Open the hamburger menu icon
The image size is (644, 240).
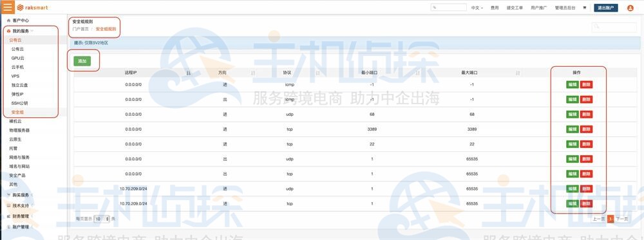tap(8, 7)
